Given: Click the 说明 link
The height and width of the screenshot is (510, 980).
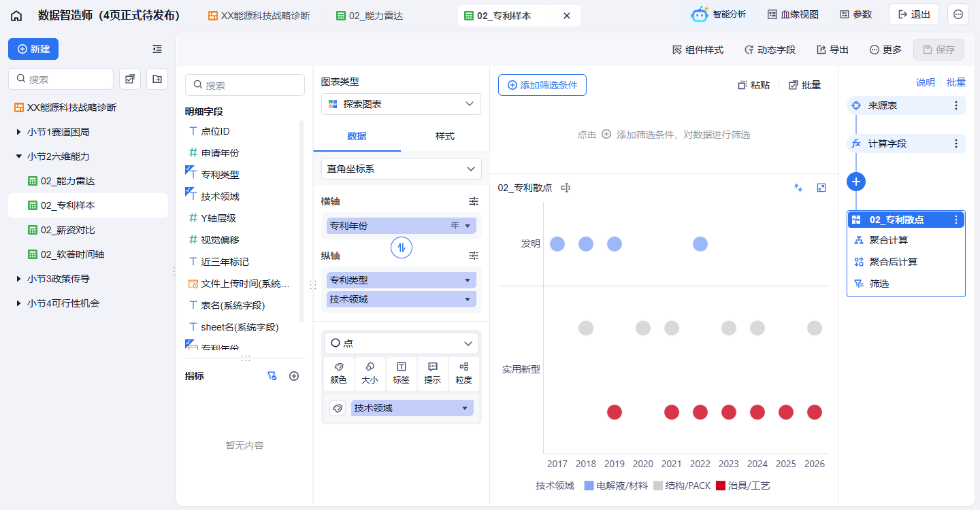Looking at the screenshot, I should 926,82.
